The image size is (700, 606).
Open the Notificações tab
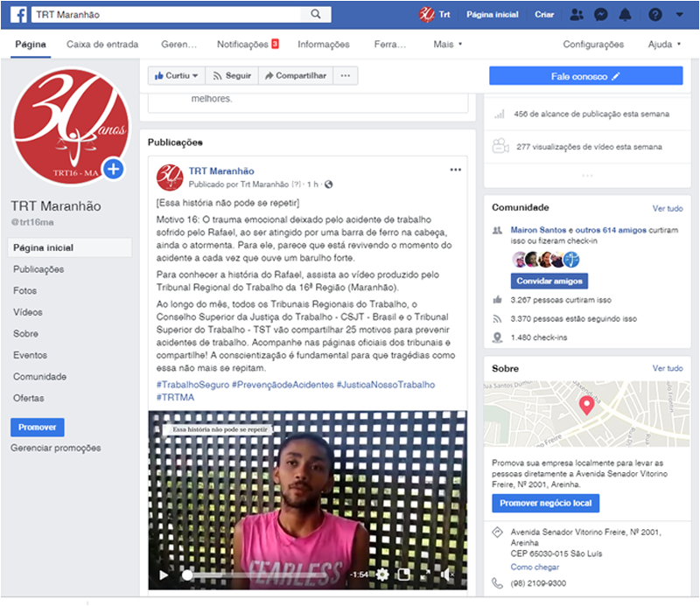tap(248, 45)
